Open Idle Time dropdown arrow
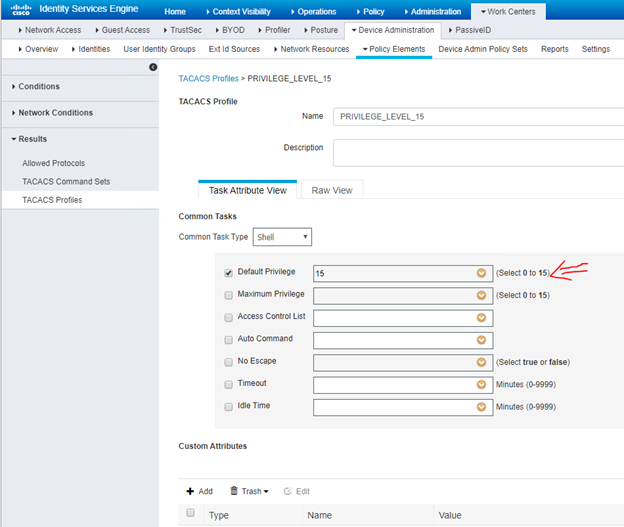The width and height of the screenshot is (624, 527). (x=482, y=407)
